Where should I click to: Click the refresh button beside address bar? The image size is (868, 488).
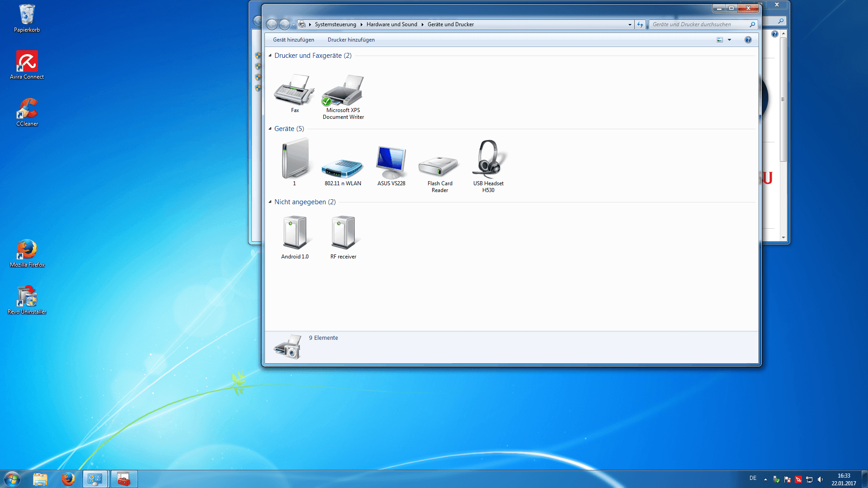pyautogui.click(x=640, y=24)
